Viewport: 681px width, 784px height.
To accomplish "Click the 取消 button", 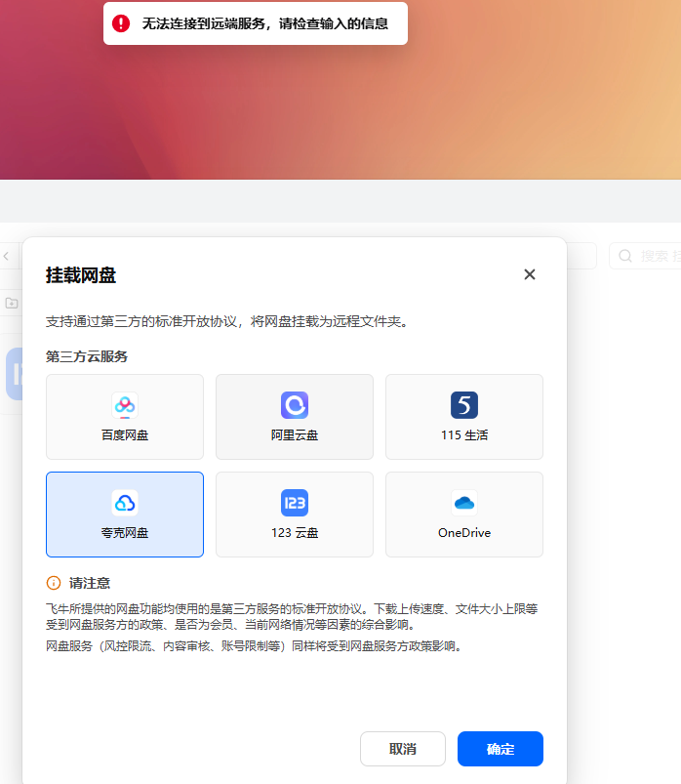I will (x=403, y=749).
